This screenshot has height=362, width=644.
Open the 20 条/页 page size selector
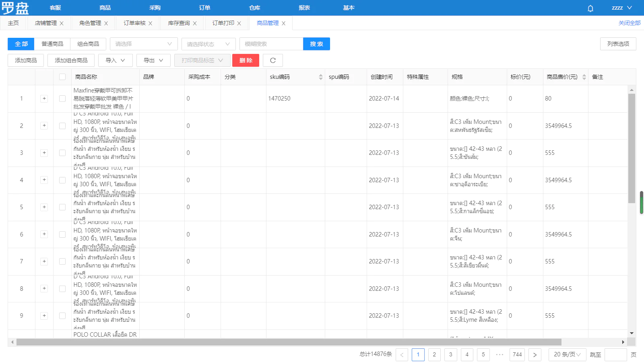567,354
